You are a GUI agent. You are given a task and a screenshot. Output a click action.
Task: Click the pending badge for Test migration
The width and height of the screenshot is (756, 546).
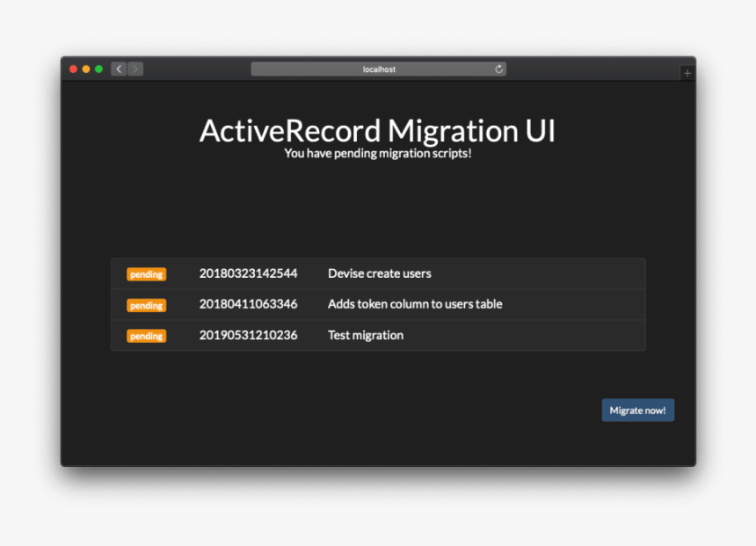(x=147, y=336)
